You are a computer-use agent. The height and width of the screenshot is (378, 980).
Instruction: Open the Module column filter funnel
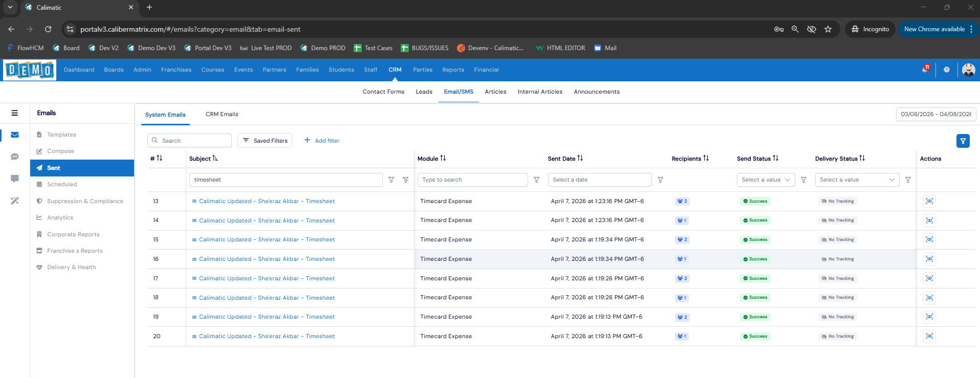click(537, 180)
